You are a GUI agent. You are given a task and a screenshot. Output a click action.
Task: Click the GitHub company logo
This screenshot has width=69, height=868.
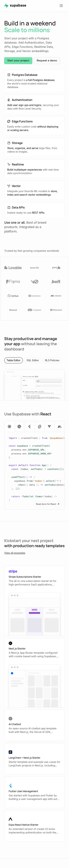point(13,296)
